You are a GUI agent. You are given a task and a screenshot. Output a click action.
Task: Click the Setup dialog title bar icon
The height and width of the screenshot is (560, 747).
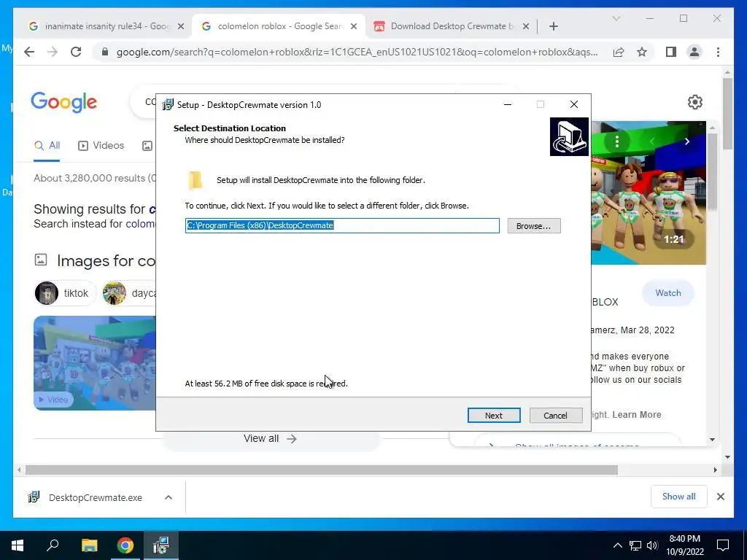[168, 105]
